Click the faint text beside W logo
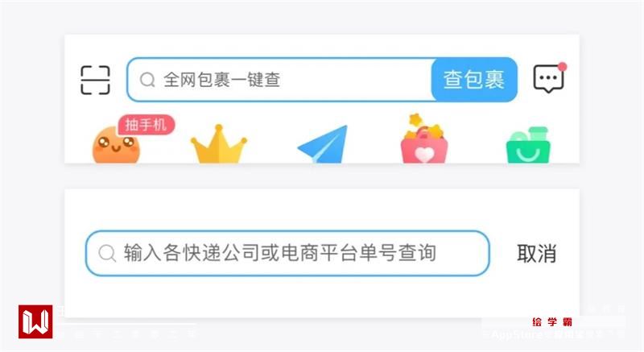644x352 pixels. click(x=127, y=333)
